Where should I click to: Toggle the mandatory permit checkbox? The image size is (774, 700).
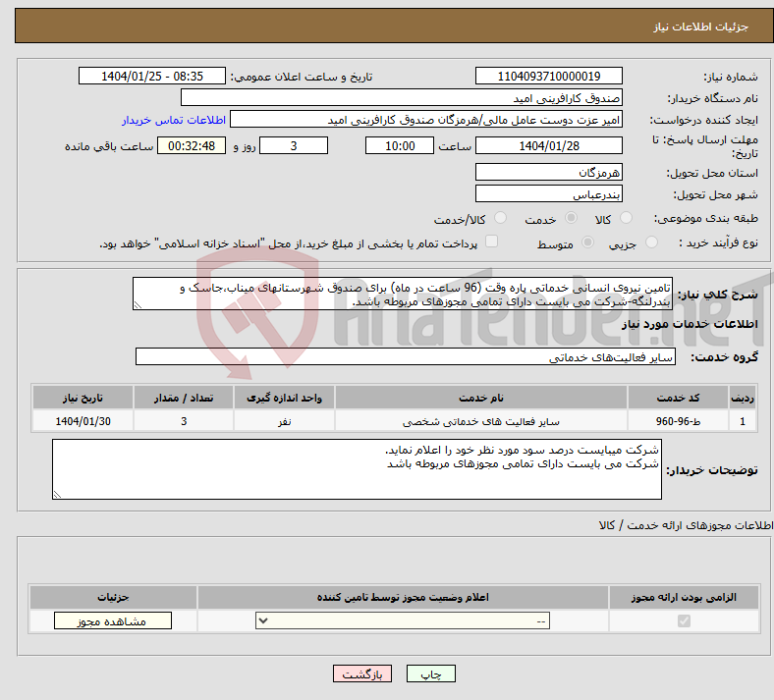tap(684, 620)
